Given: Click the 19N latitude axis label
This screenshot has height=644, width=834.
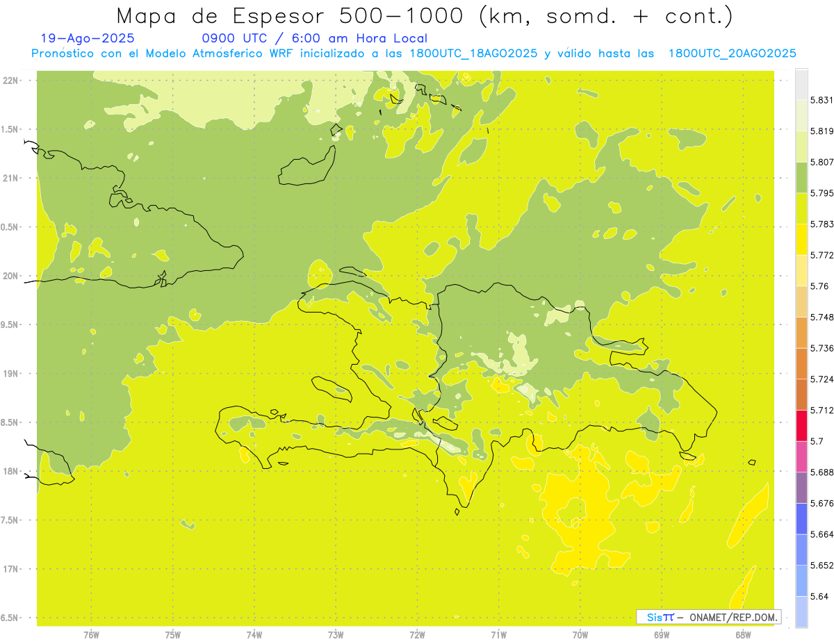Looking at the screenshot, I should [x=11, y=374].
